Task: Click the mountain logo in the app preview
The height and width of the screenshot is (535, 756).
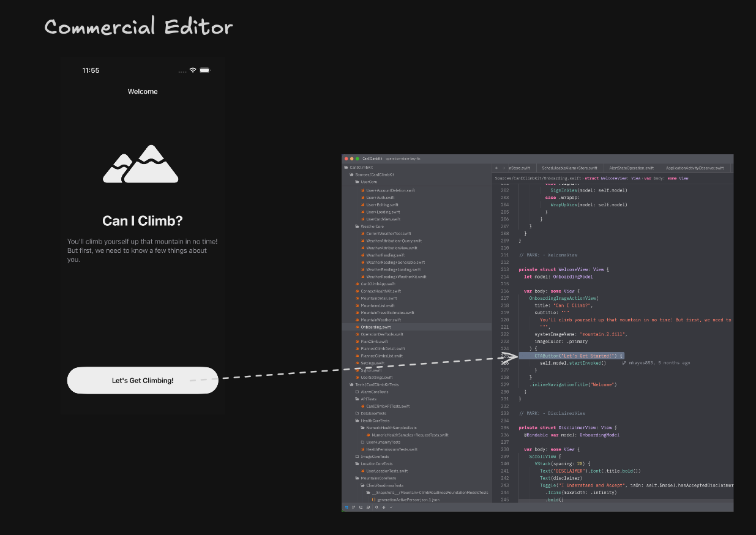Action: click(x=140, y=164)
